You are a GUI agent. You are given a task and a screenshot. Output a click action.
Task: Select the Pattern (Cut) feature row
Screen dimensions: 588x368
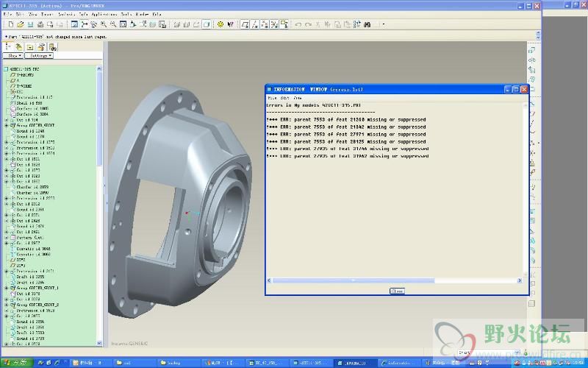[29, 238]
